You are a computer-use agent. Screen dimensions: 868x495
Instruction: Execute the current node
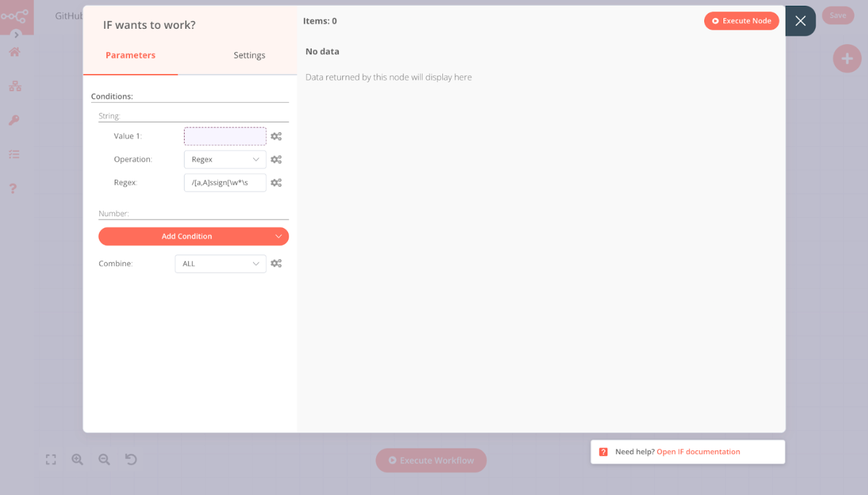click(x=741, y=20)
